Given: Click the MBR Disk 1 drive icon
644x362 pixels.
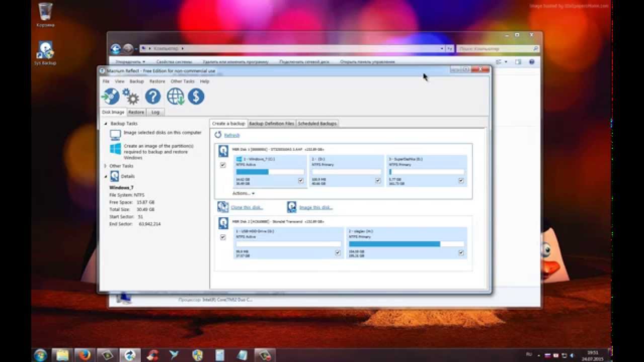Looking at the screenshot, I should tap(223, 151).
